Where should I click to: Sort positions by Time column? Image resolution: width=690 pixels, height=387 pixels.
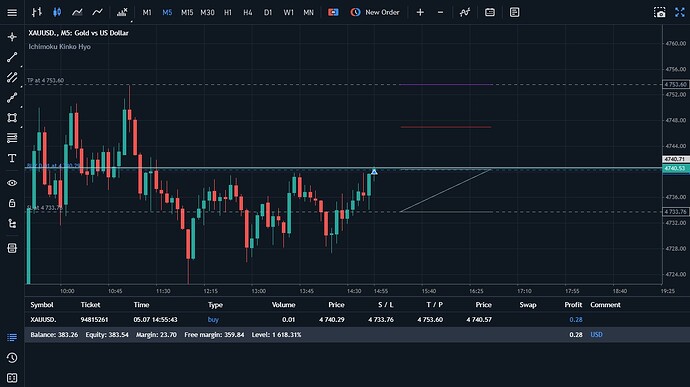pos(141,305)
